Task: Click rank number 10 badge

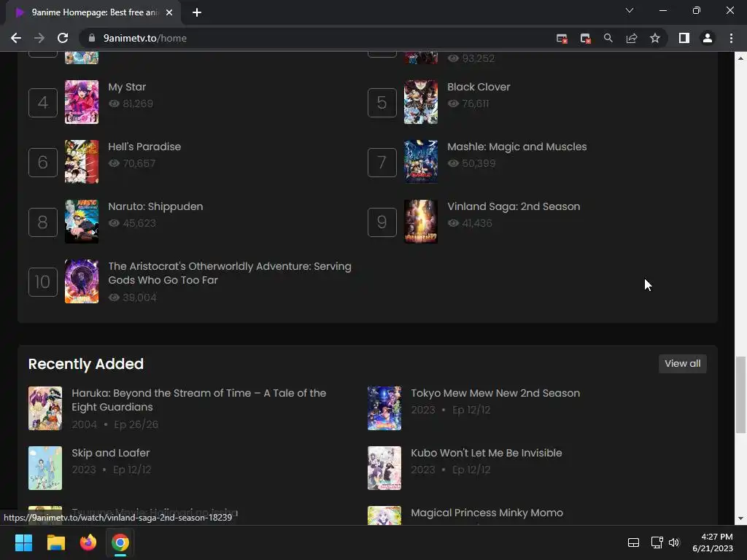Action: pos(43,282)
